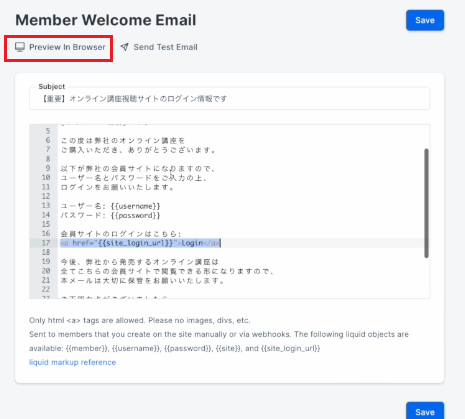Click the Subject field label
This screenshot has height=419, width=465.
(x=52, y=87)
